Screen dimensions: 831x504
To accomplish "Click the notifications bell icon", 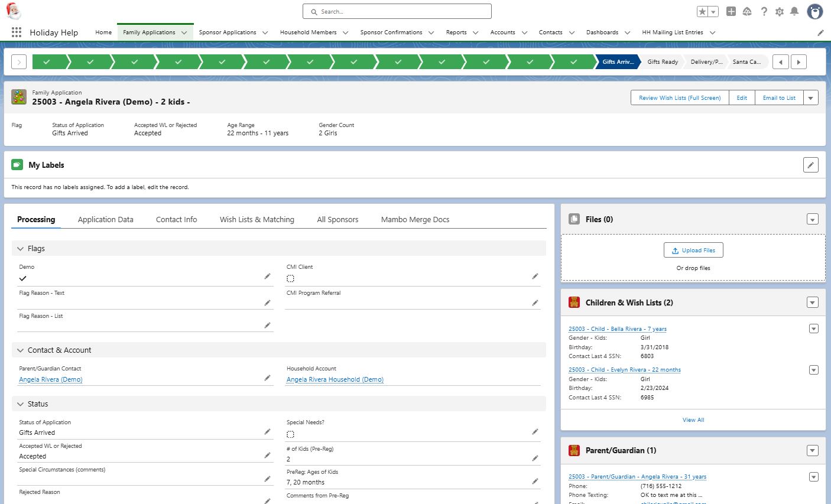I will (794, 12).
